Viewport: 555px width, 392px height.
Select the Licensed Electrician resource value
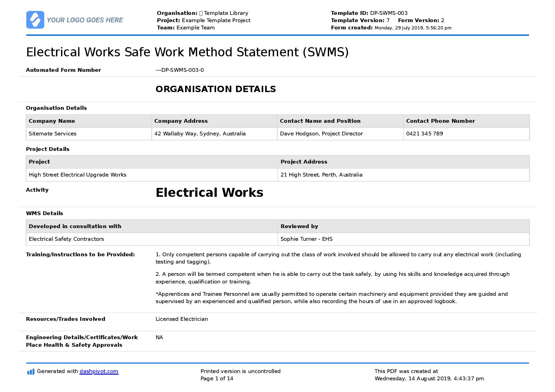click(182, 319)
